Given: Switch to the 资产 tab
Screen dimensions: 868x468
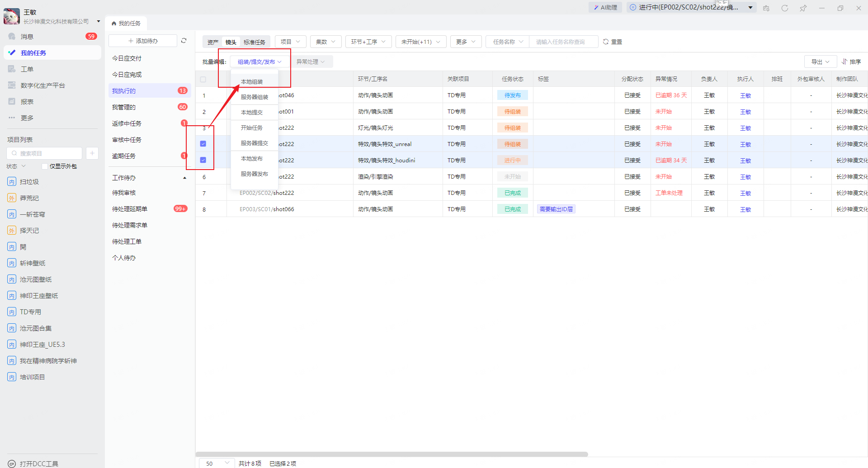Looking at the screenshot, I should pos(212,42).
